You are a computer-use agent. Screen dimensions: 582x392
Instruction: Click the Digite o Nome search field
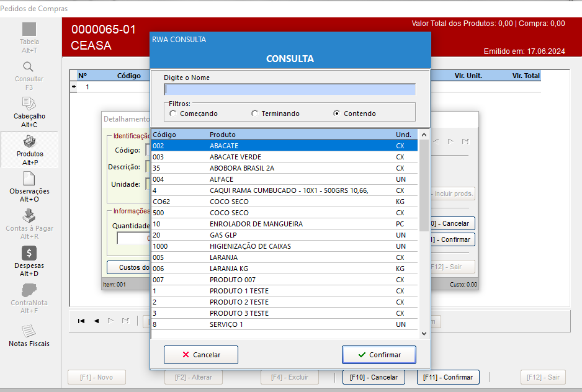click(x=290, y=89)
